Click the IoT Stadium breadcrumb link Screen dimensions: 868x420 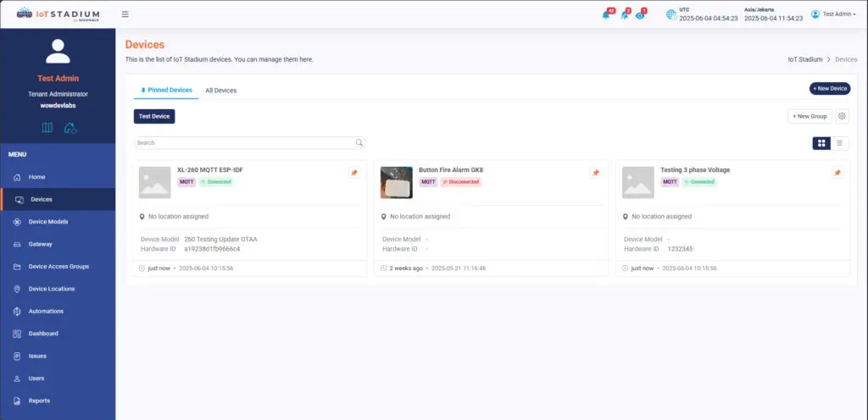point(805,60)
